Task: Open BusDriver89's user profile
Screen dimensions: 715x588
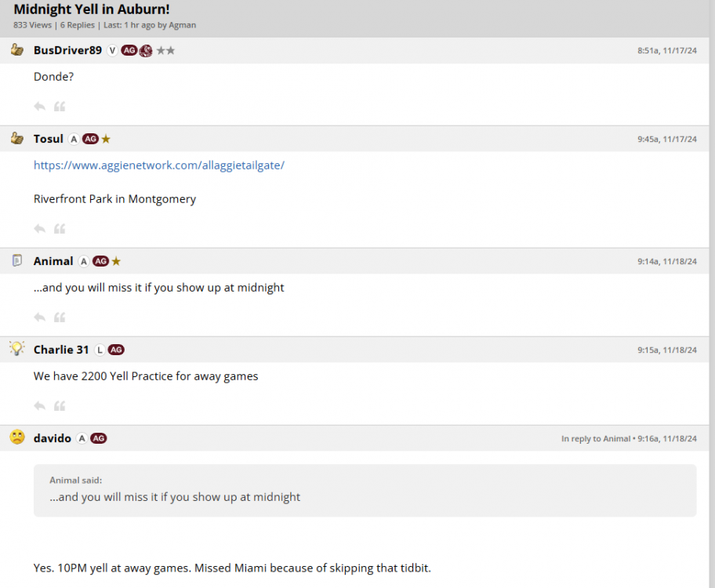Action: pyautogui.click(x=67, y=50)
